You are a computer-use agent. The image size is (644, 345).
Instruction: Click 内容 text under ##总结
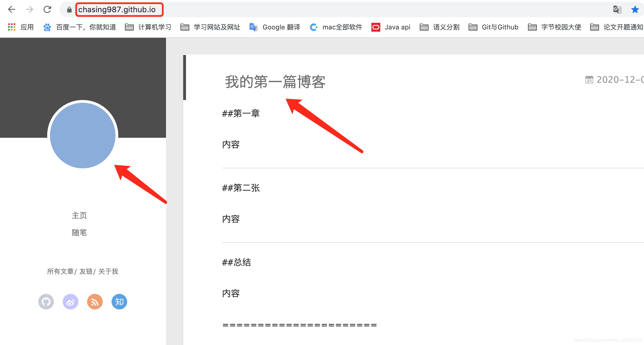pyautogui.click(x=231, y=293)
